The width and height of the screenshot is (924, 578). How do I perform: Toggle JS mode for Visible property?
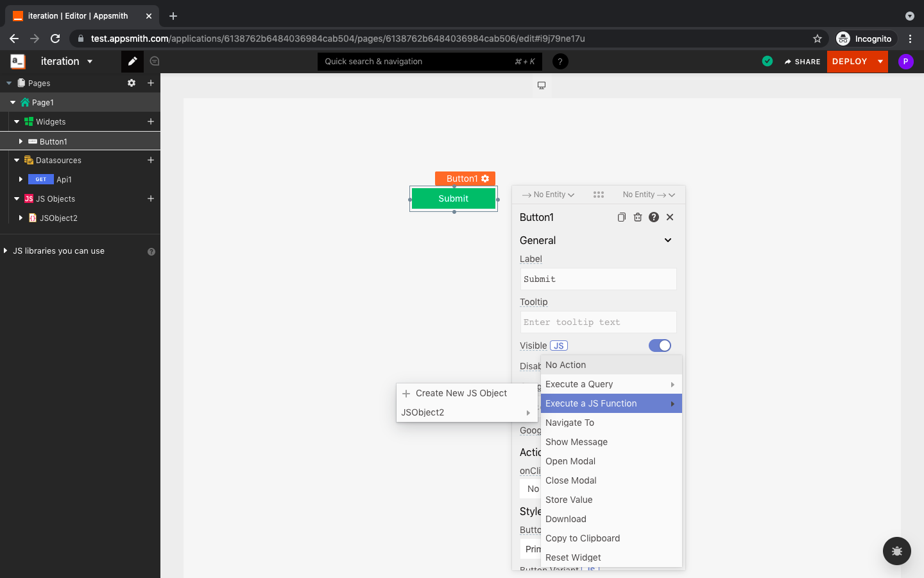coord(559,346)
